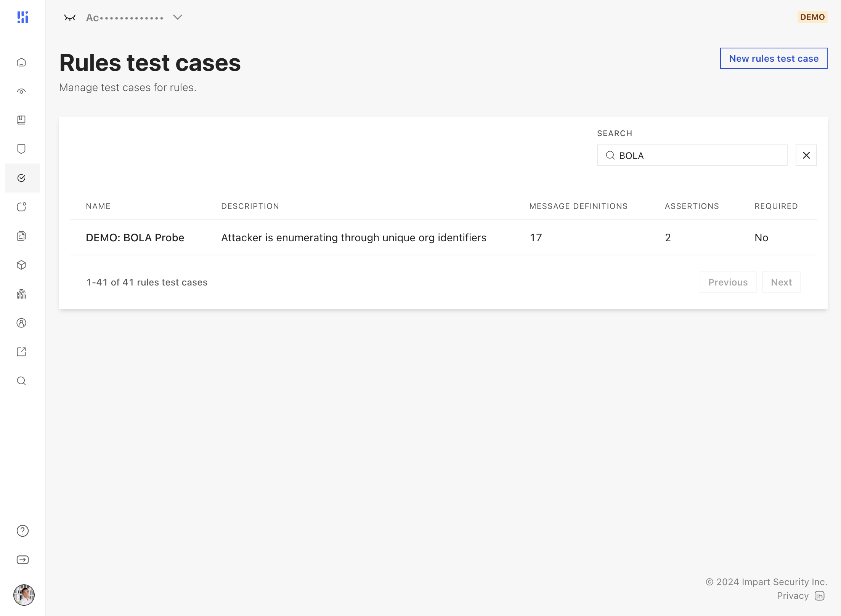The height and width of the screenshot is (616, 841).
Task: Toggle the hidden-eye account name visibility
Action: pyautogui.click(x=70, y=18)
